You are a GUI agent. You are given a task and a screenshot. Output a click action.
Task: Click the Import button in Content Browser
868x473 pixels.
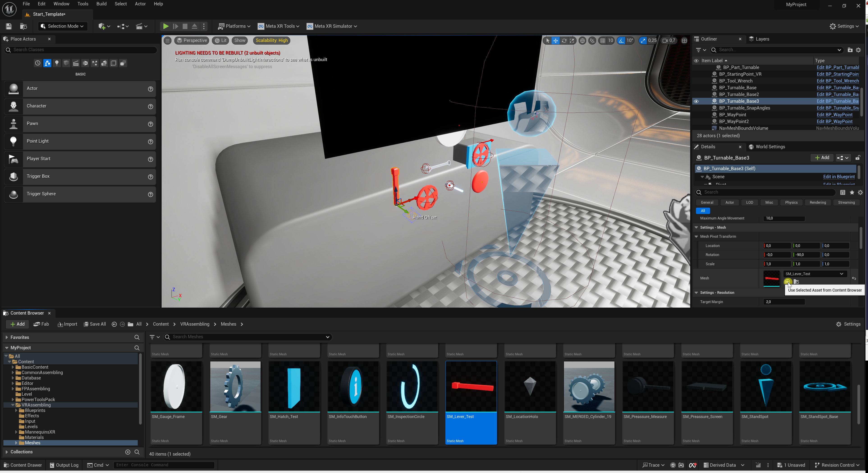point(67,324)
